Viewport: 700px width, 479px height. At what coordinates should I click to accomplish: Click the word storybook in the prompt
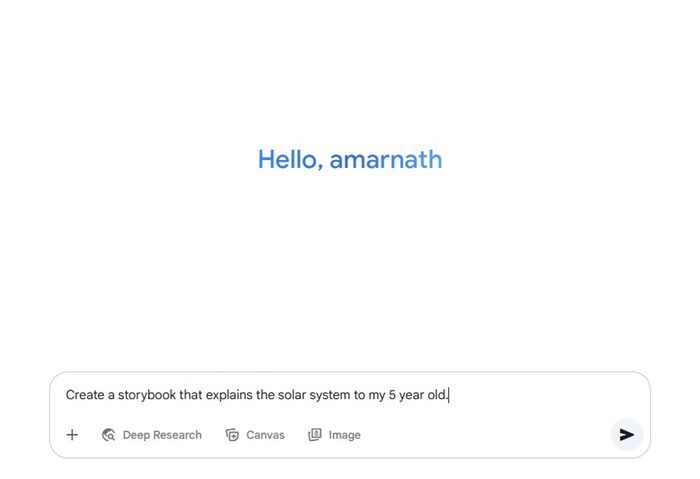point(146,395)
